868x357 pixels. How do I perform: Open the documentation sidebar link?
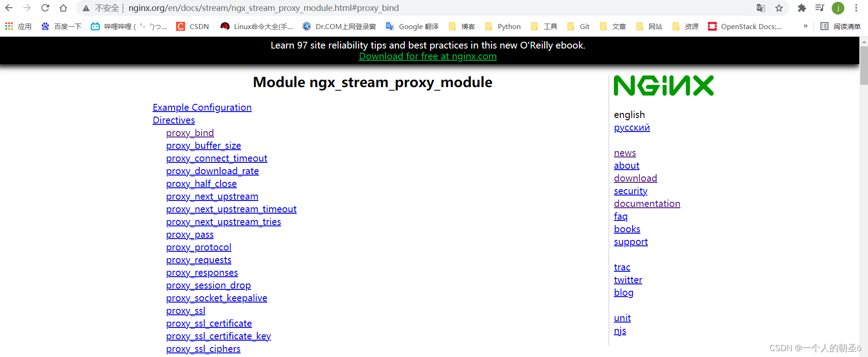coord(647,204)
